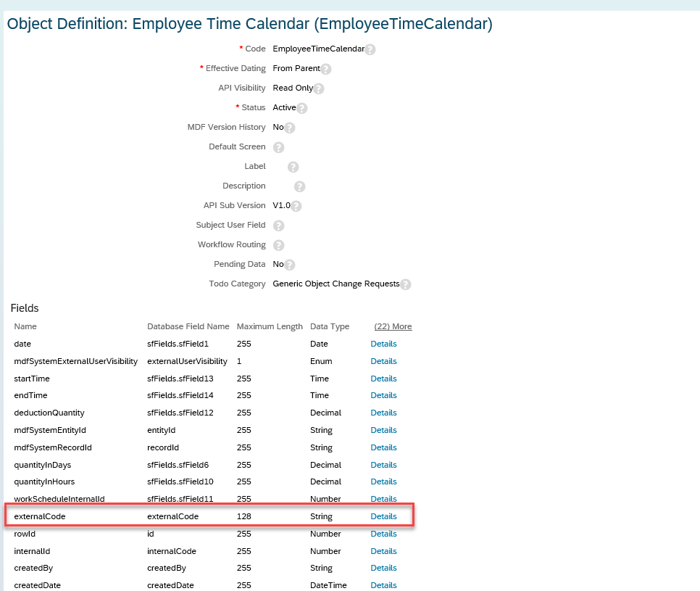This screenshot has height=591, width=700.
Task: View Details of the createdDate field
Action: click(x=383, y=585)
